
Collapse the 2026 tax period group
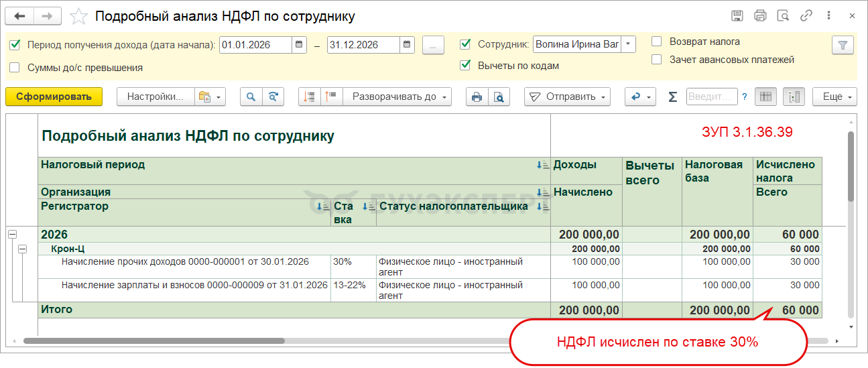click(11, 235)
